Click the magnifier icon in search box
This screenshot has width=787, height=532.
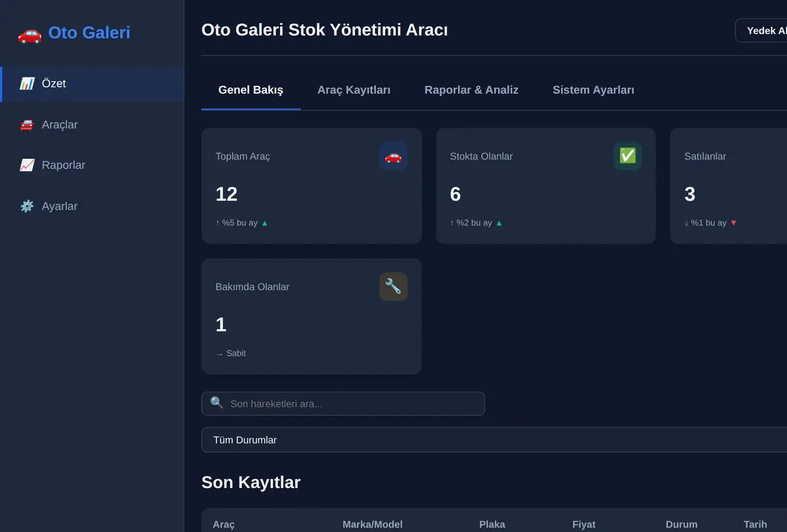(x=216, y=403)
